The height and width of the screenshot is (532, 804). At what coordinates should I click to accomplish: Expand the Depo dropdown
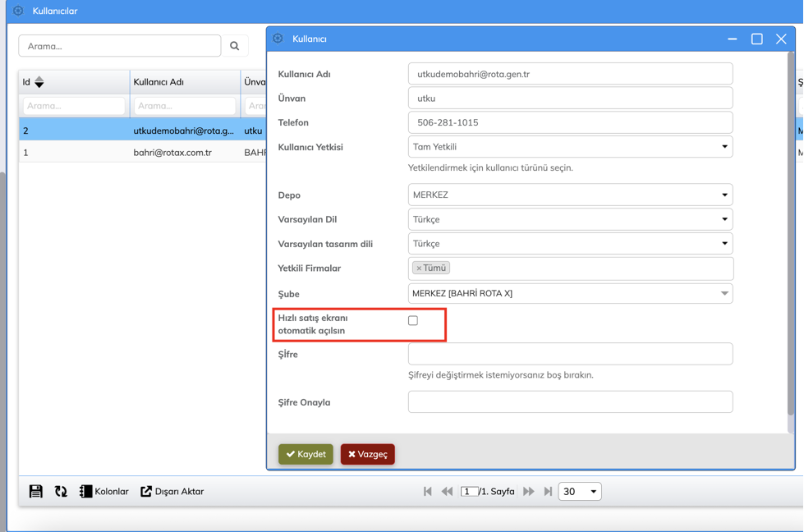570,195
